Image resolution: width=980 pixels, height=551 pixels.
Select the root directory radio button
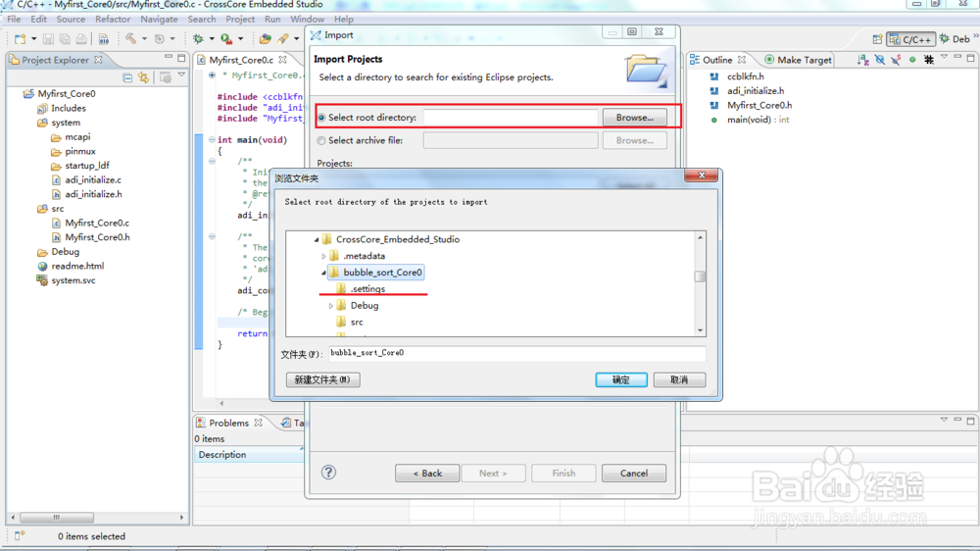click(321, 118)
